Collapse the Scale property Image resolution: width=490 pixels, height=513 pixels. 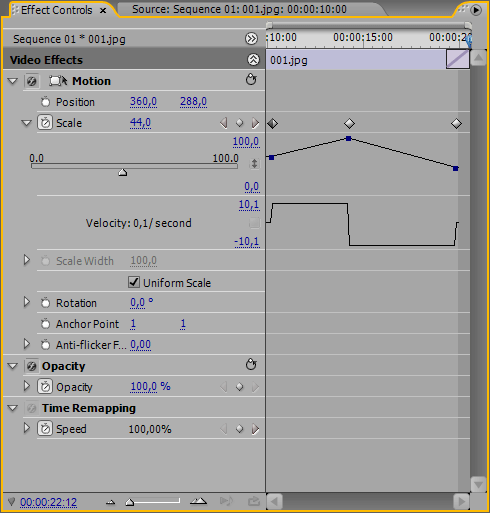pos(26,123)
